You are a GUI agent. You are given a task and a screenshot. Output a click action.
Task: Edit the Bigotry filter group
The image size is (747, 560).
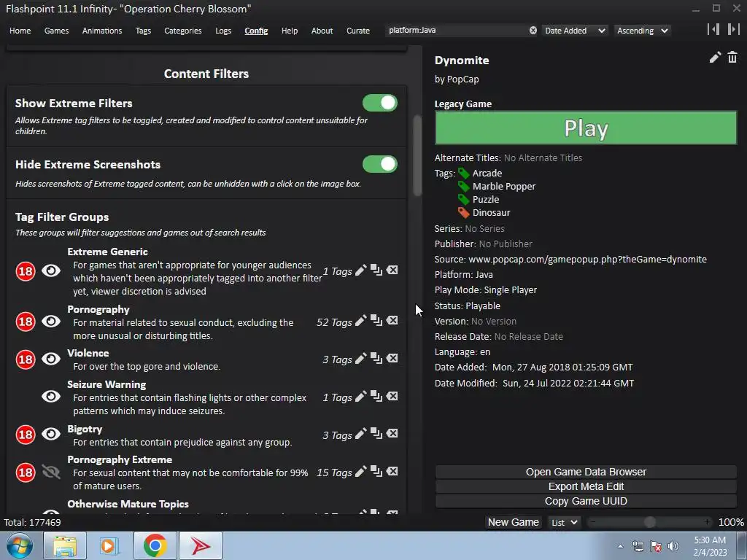[360, 433]
